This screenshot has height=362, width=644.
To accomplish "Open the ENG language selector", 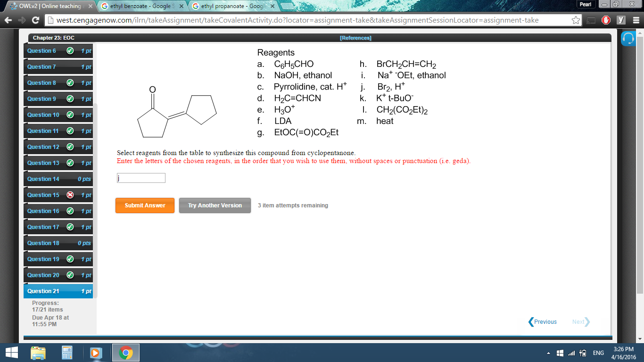I will [x=599, y=353].
